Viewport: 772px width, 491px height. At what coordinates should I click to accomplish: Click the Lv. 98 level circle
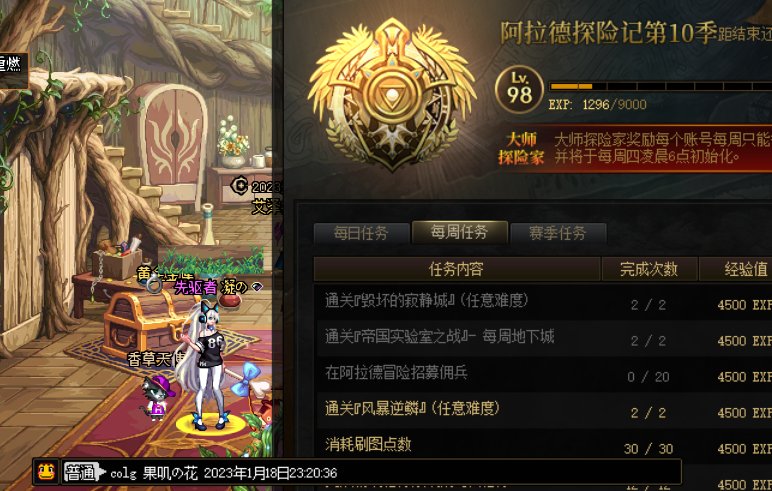pos(519,90)
